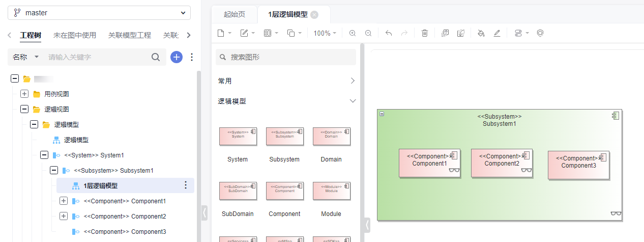Collapse the Subsystem1 tree node
644x242 pixels.
[x=54, y=171]
